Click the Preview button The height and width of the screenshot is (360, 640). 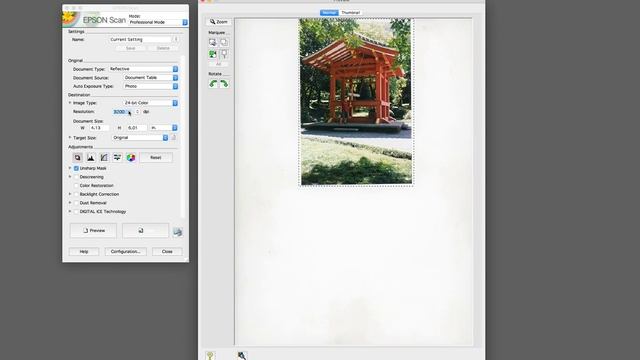click(x=93, y=231)
